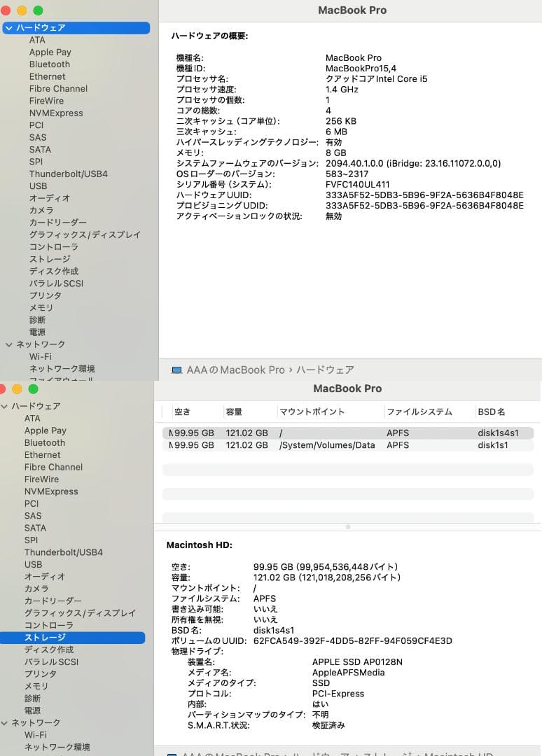This screenshot has height=756, width=542.
Task: Select USB in the hardware overview window sidebar
Action: click(x=38, y=186)
